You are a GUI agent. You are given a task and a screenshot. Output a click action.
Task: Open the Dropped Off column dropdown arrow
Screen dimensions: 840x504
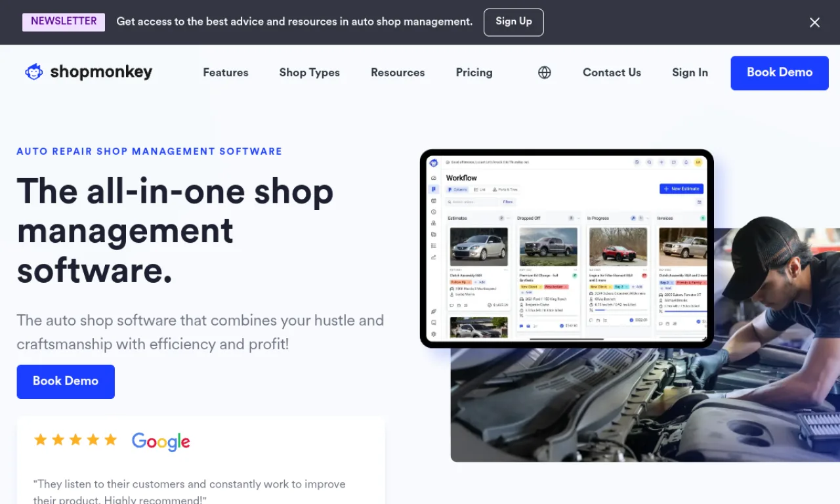pyautogui.click(x=578, y=218)
